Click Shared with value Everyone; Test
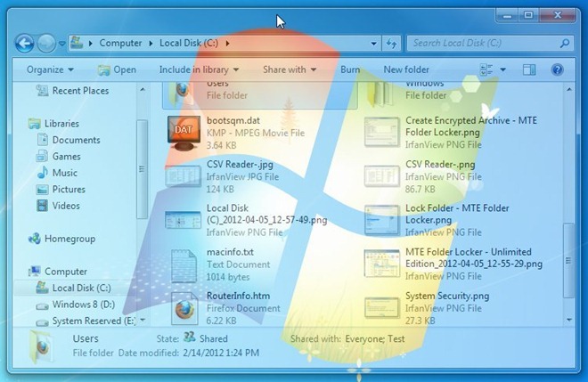Image resolution: width=588 pixels, height=382 pixels. coord(374,339)
